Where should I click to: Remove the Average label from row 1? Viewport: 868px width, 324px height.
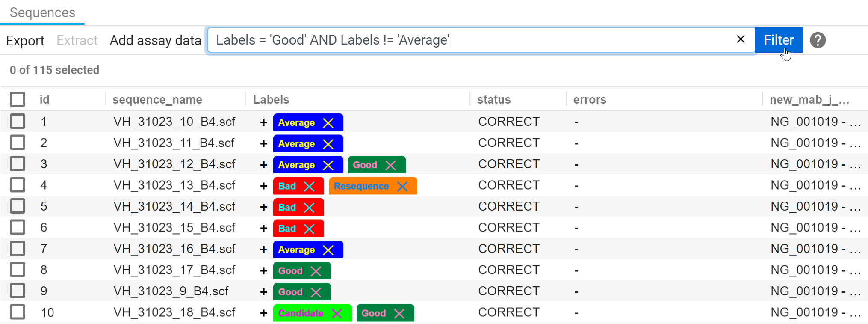coord(328,123)
